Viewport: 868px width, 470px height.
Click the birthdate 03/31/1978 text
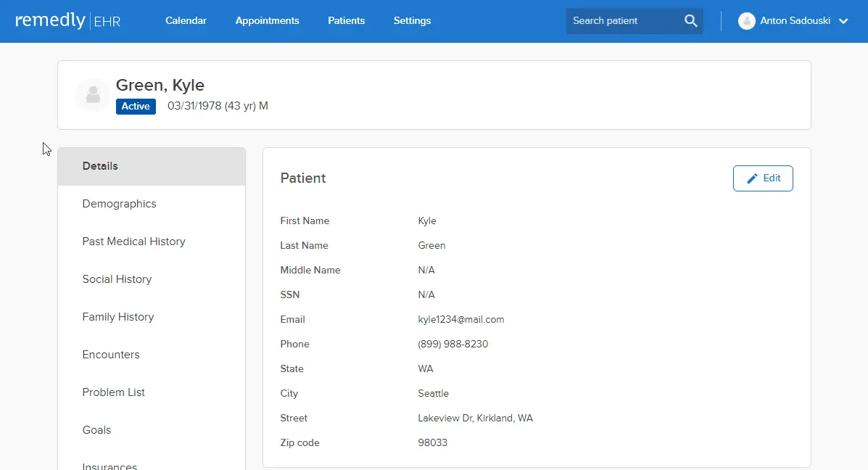pyautogui.click(x=194, y=106)
